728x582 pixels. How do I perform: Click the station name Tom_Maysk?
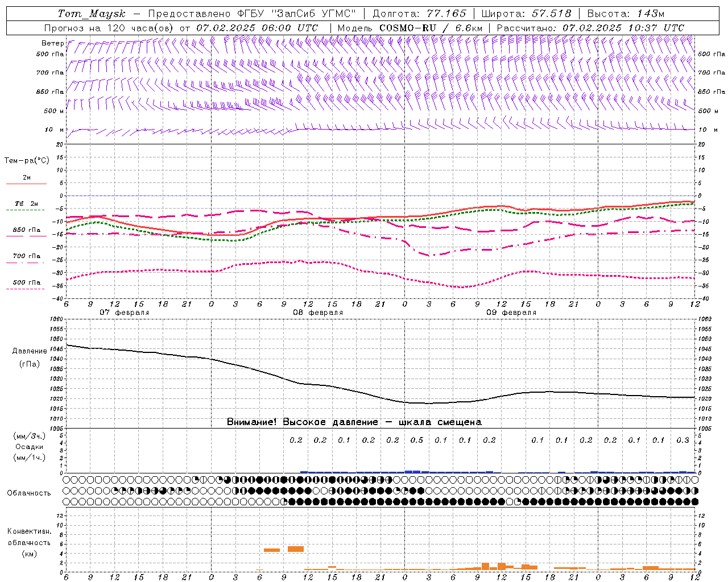[x=92, y=14]
